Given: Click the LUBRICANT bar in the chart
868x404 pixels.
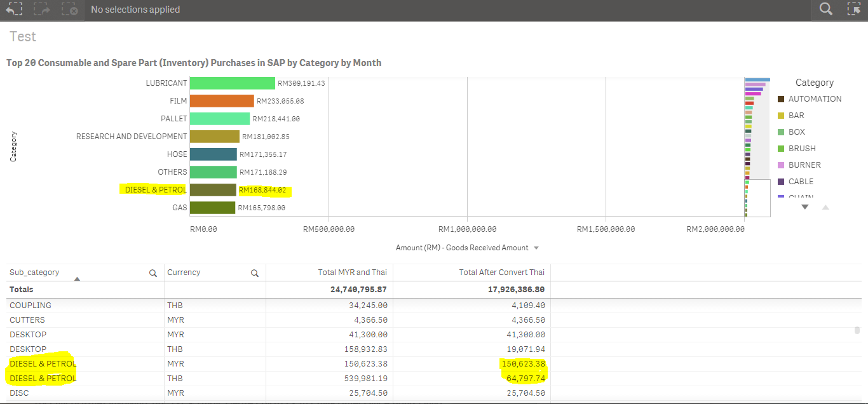Looking at the screenshot, I should click(232, 83).
